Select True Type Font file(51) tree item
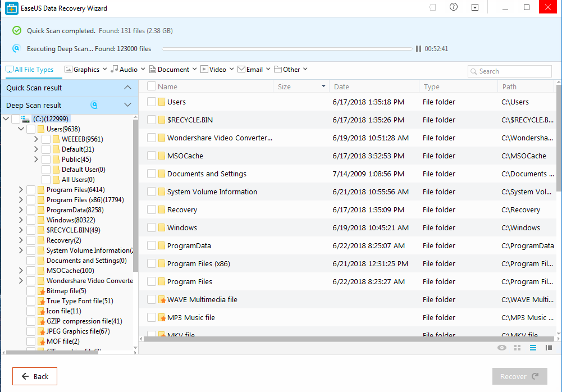Screen dimensions: 562x392 tap(80, 301)
